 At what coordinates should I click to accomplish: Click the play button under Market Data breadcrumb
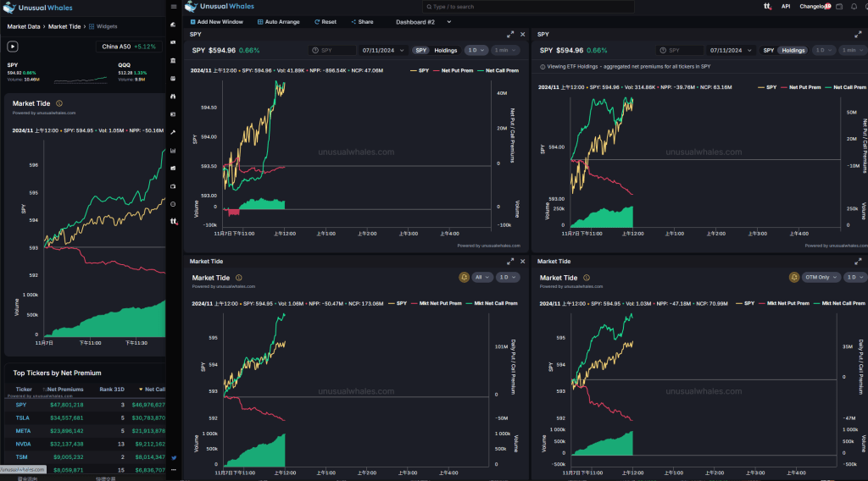[13, 46]
